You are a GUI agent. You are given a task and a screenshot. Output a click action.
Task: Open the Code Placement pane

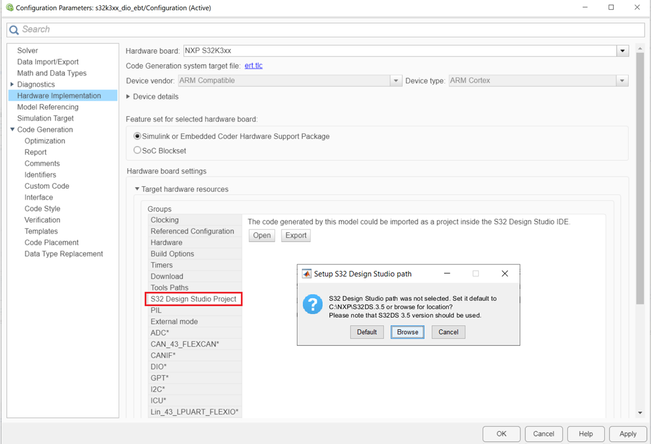coord(51,242)
